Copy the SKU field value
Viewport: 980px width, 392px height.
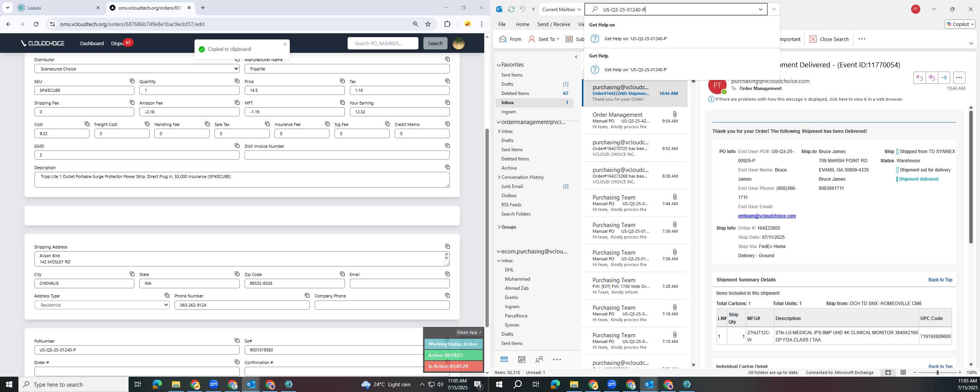click(x=132, y=81)
